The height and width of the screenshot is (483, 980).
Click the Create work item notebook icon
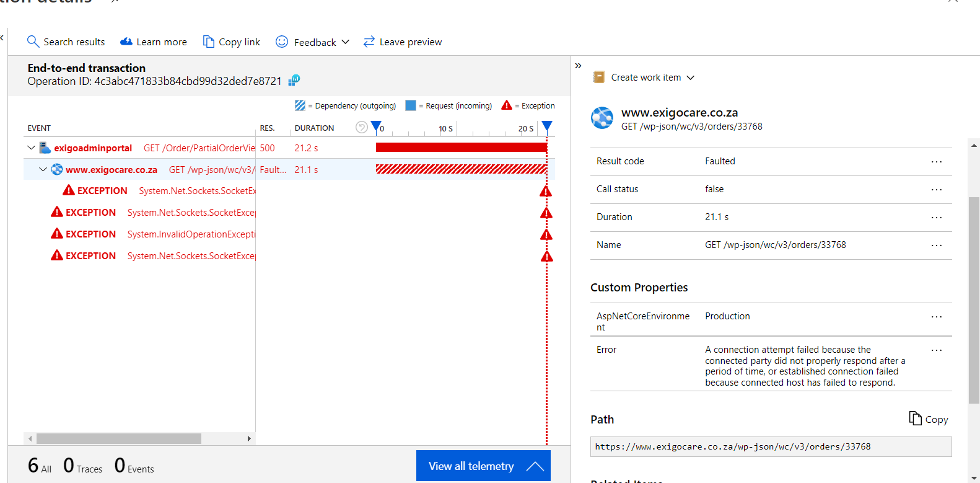point(598,77)
